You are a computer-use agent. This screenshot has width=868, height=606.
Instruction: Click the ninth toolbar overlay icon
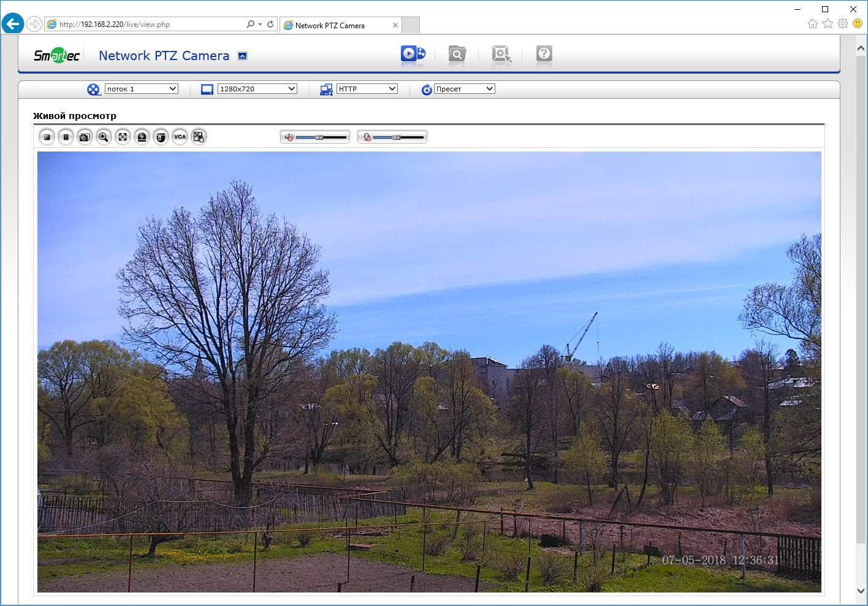tap(199, 137)
